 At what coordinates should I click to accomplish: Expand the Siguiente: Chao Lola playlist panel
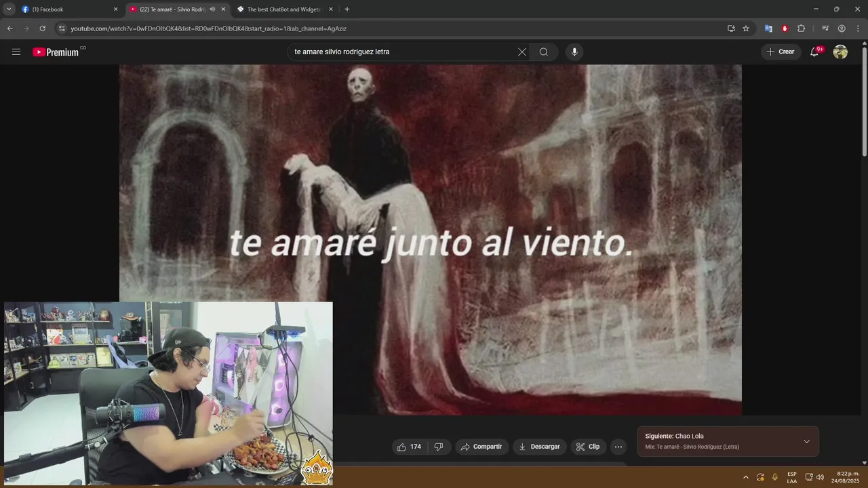(x=806, y=441)
